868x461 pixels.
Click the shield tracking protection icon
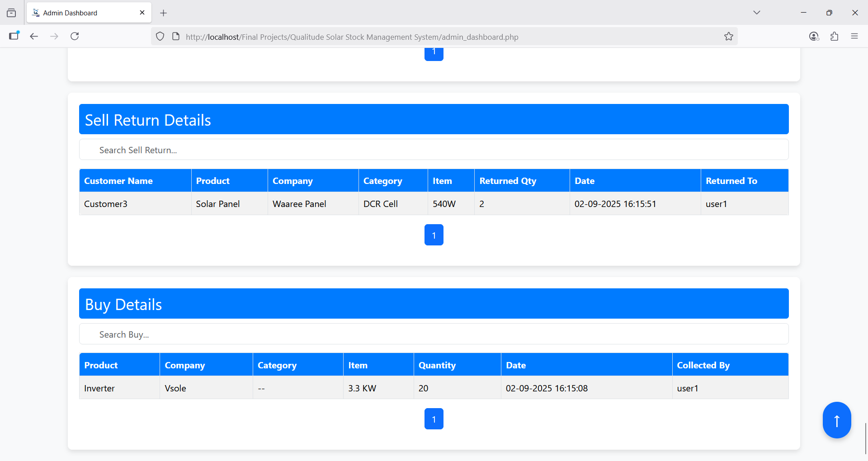point(160,37)
